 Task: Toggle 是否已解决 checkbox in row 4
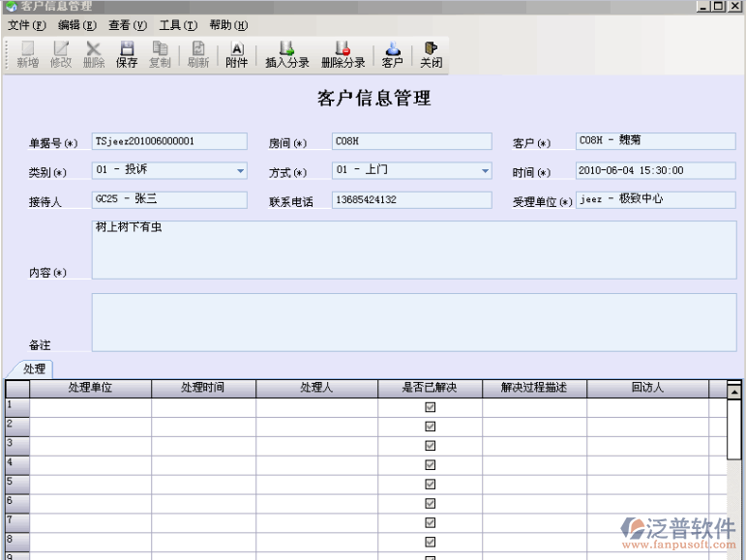(x=431, y=464)
